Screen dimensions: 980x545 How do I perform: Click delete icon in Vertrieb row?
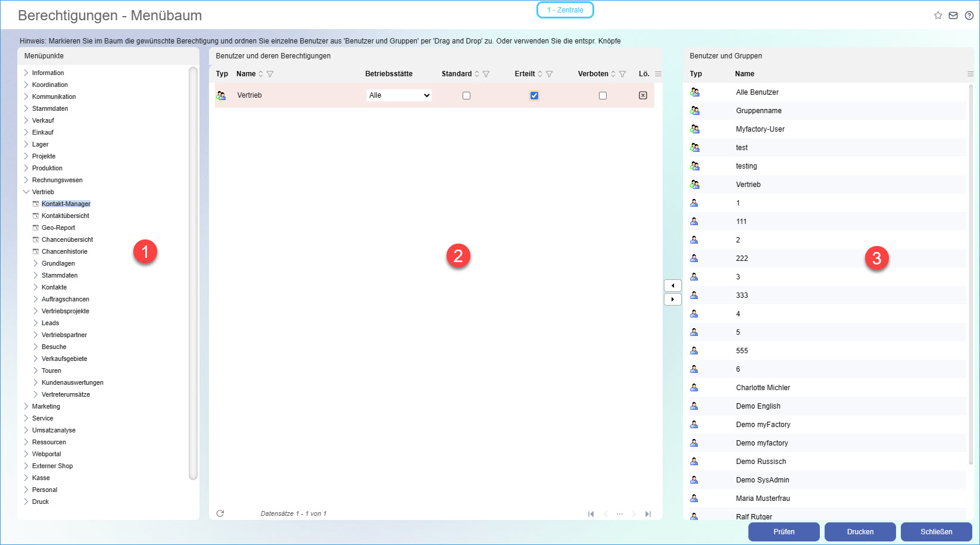pyautogui.click(x=643, y=95)
